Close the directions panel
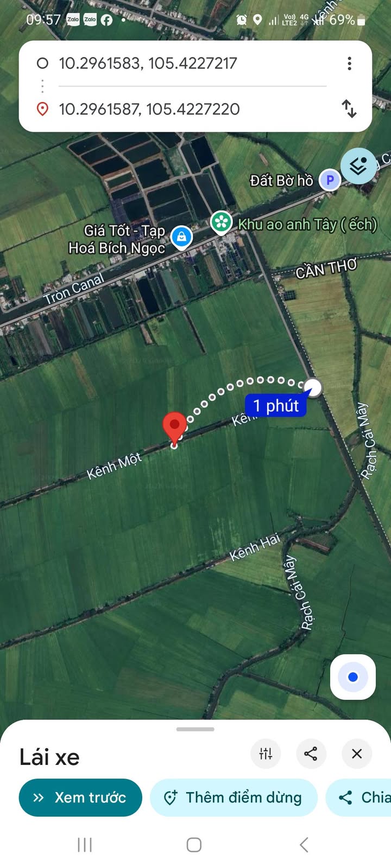Screen dimensions: 391x868 pos(357,754)
